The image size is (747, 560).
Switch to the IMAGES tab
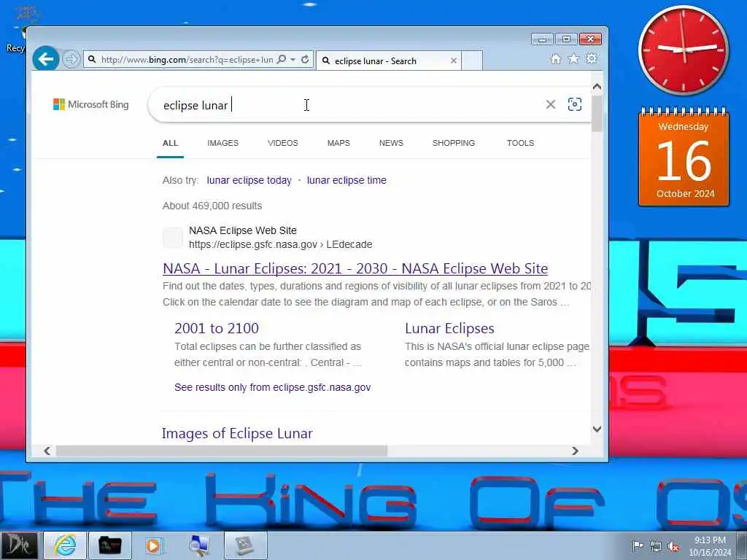(222, 143)
